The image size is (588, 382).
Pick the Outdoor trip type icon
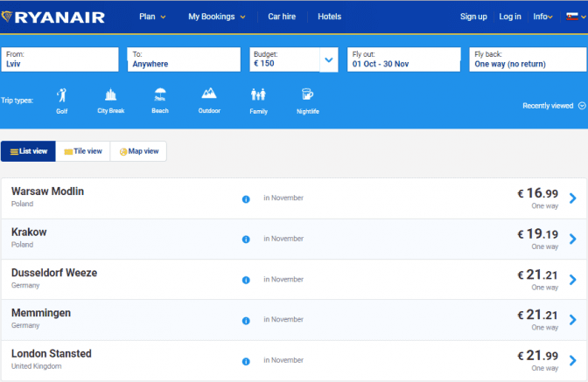pos(209,94)
